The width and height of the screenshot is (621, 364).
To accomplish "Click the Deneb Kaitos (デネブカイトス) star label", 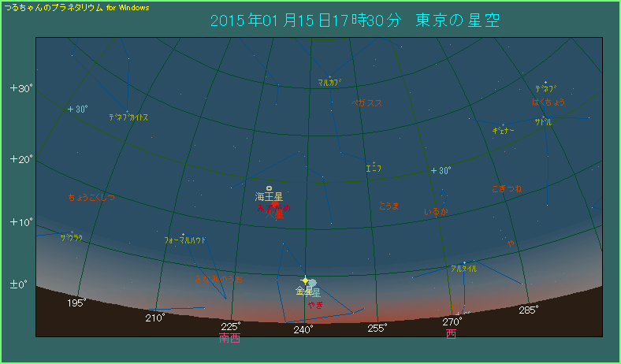I will pos(128,117).
